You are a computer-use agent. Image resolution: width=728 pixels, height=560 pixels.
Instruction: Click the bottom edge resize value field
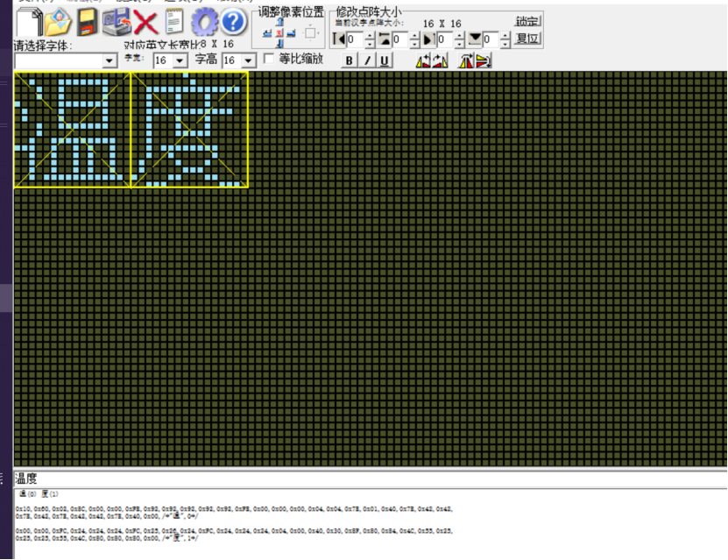coord(491,39)
